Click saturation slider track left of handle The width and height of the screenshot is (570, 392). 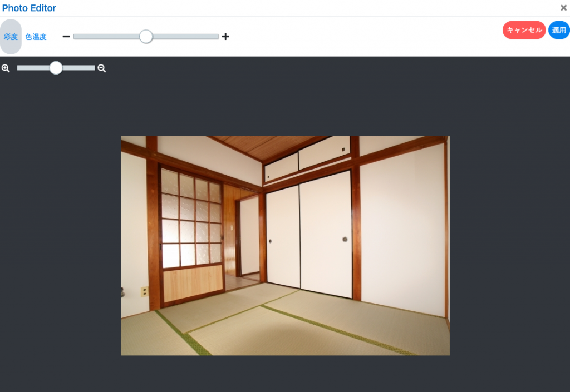[106, 37]
